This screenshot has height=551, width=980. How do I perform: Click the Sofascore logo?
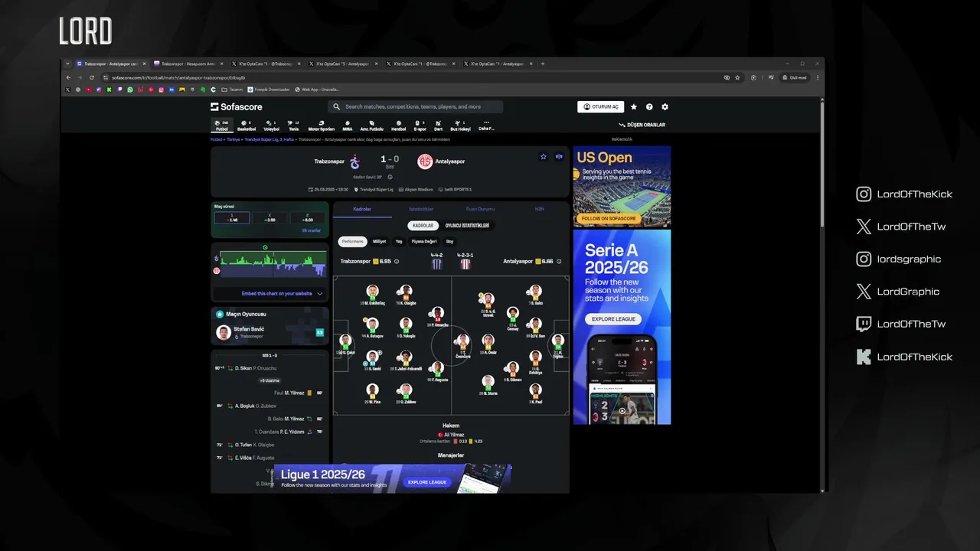237,107
